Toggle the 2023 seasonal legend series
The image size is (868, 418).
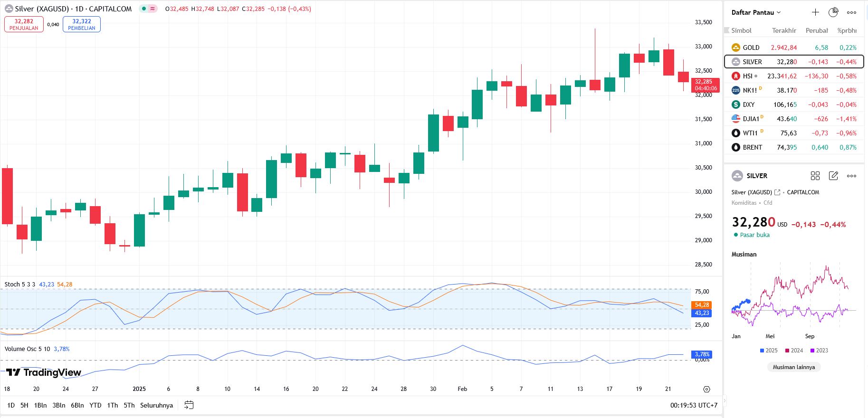click(819, 351)
